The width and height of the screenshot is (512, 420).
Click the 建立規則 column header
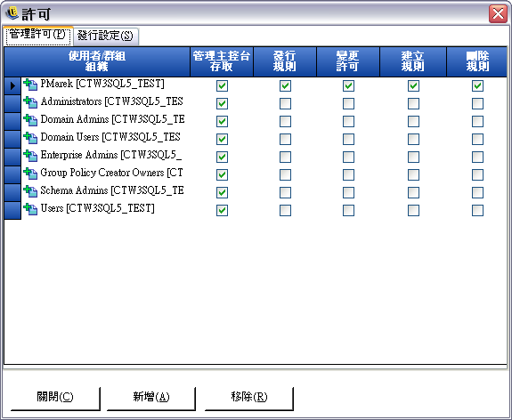pos(413,61)
